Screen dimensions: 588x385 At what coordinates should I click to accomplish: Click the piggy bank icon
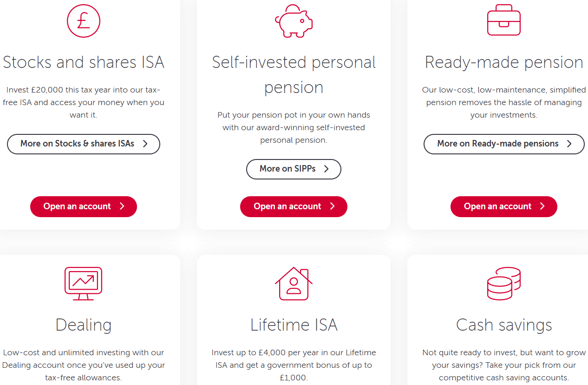[294, 21]
